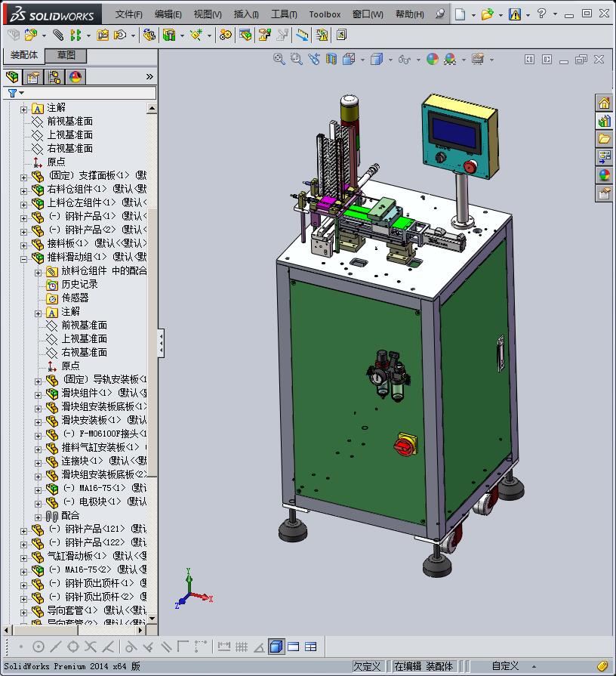Open the 文件(F) menu

pos(128,14)
